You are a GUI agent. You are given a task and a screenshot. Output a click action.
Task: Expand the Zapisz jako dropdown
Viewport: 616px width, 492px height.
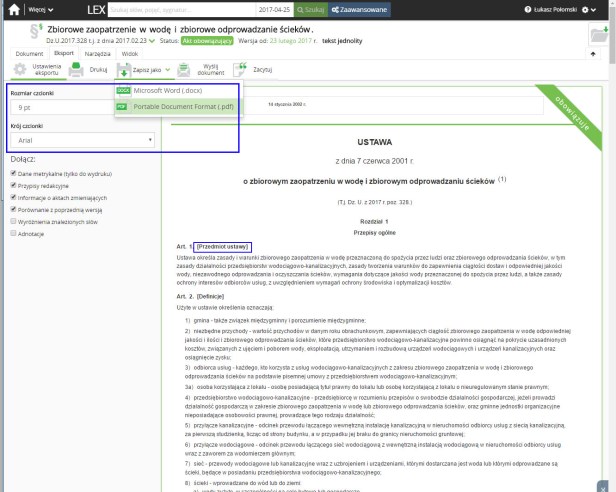click(x=143, y=70)
